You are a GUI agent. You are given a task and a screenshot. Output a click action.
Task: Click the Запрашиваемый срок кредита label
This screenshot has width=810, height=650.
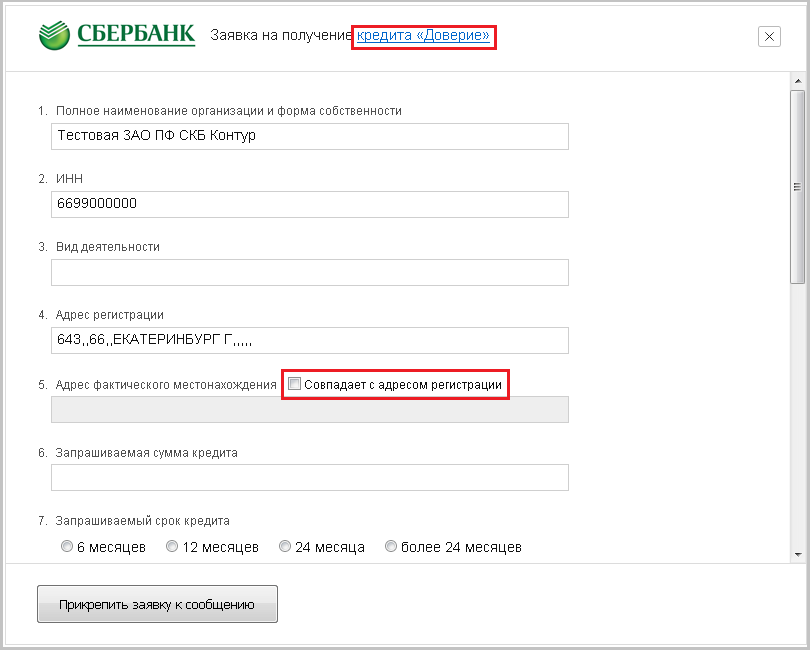point(143,521)
